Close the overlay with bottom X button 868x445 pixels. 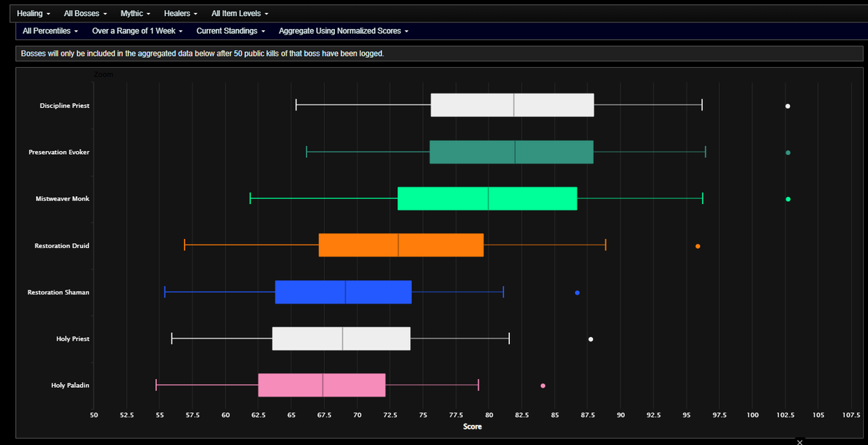pos(799,441)
